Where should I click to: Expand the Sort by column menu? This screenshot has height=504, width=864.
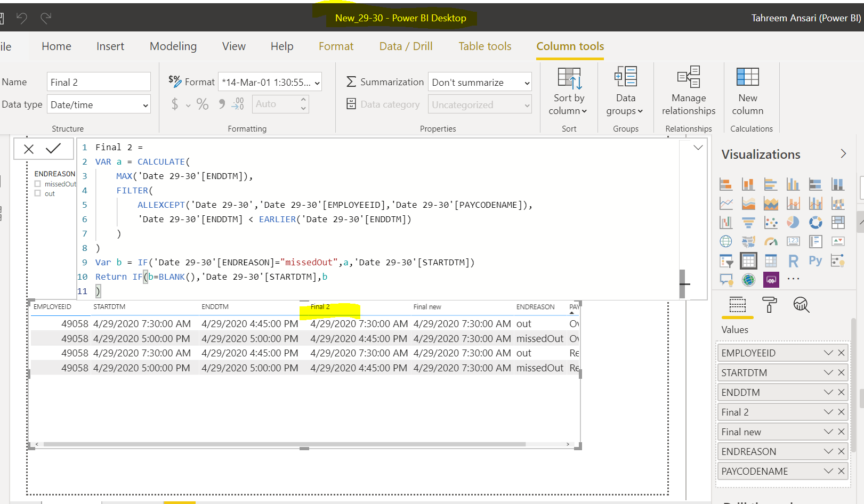click(568, 92)
